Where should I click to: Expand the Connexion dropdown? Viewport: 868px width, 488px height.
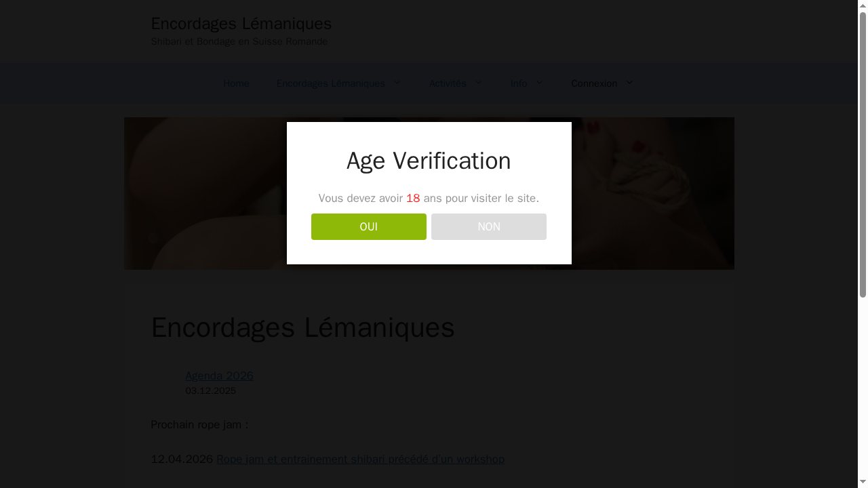point(595,83)
